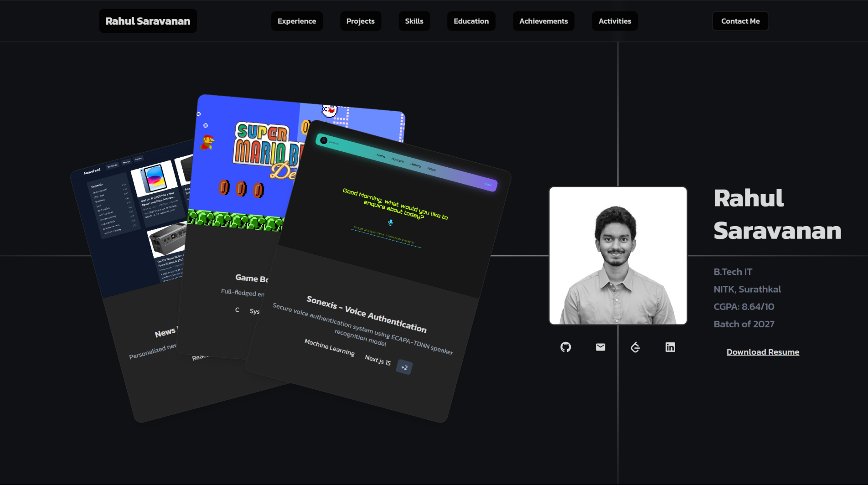Click the email envelope icon

point(600,347)
